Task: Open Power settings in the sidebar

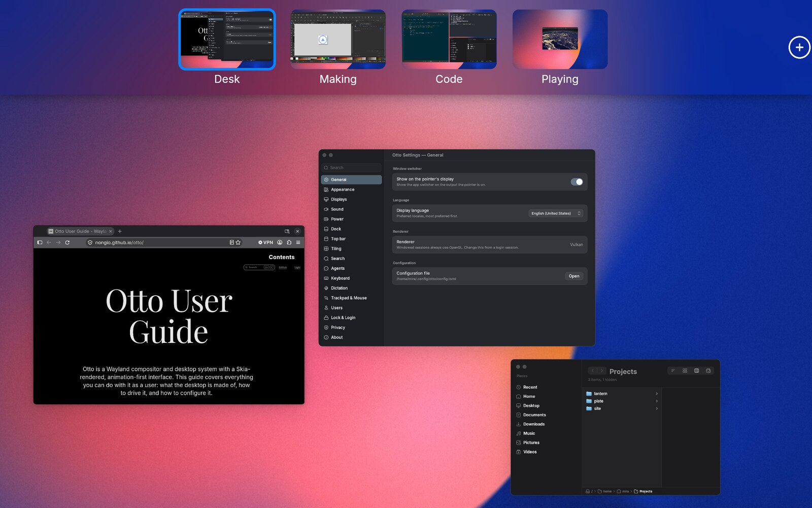Action: [x=351, y=219]
